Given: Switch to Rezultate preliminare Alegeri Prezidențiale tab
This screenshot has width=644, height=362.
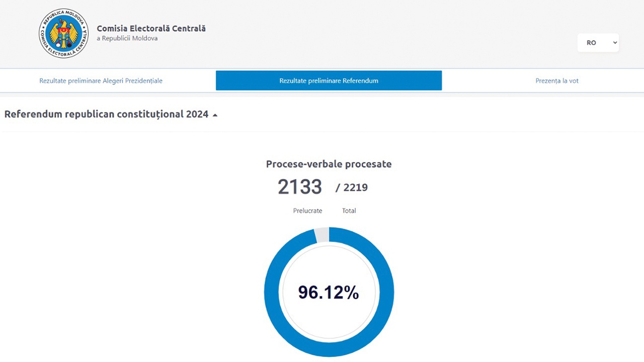Looking at the screenshot, I should pos(101,80).
